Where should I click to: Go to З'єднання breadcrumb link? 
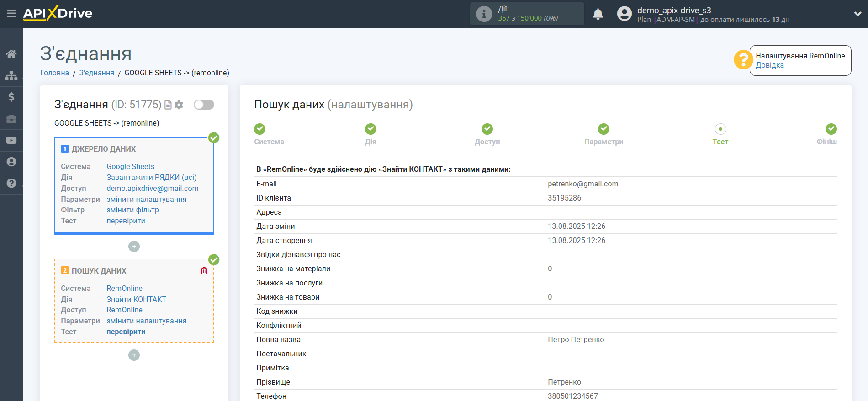97,73
